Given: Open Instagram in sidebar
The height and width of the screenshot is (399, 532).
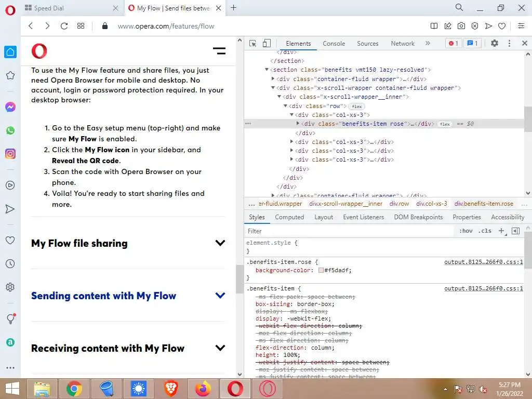Looking at the screenshot, I should 10,154.
